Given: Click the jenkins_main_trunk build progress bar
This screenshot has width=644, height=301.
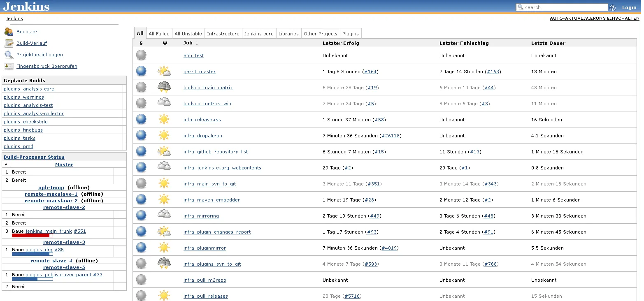Looking at the screenshot, I should [33, 235].
